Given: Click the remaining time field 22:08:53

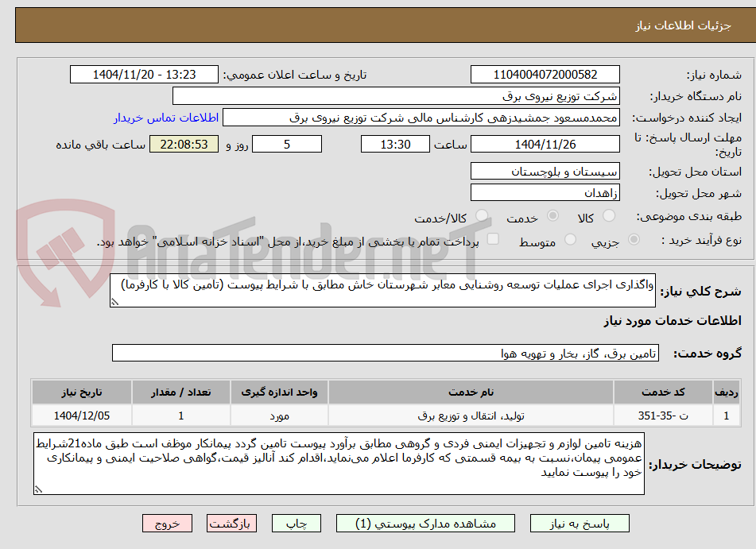Looking at the screenshot, I should coord(184,144).
